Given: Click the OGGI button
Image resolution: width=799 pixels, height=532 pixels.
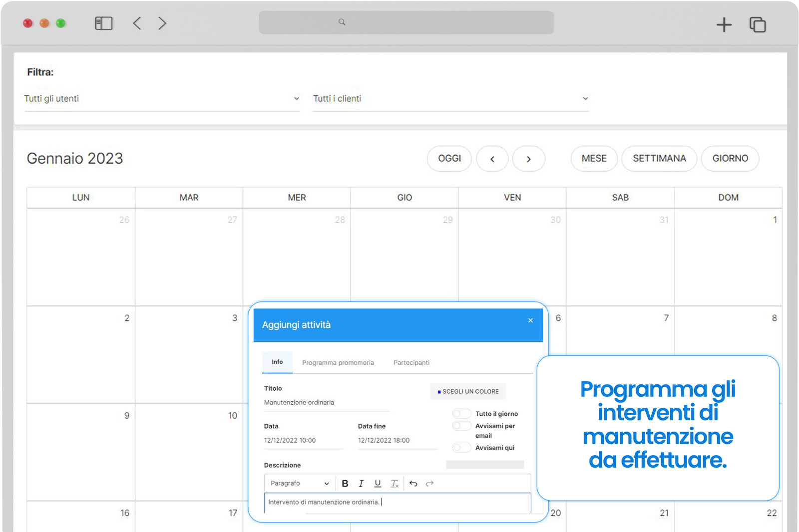Looking at the screenshot, I should (449, 159).
